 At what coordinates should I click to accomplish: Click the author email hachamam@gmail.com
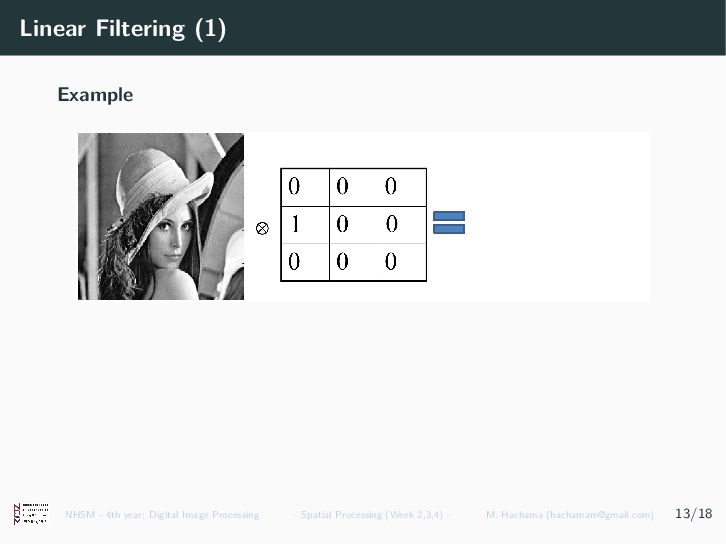click(600, 515)
